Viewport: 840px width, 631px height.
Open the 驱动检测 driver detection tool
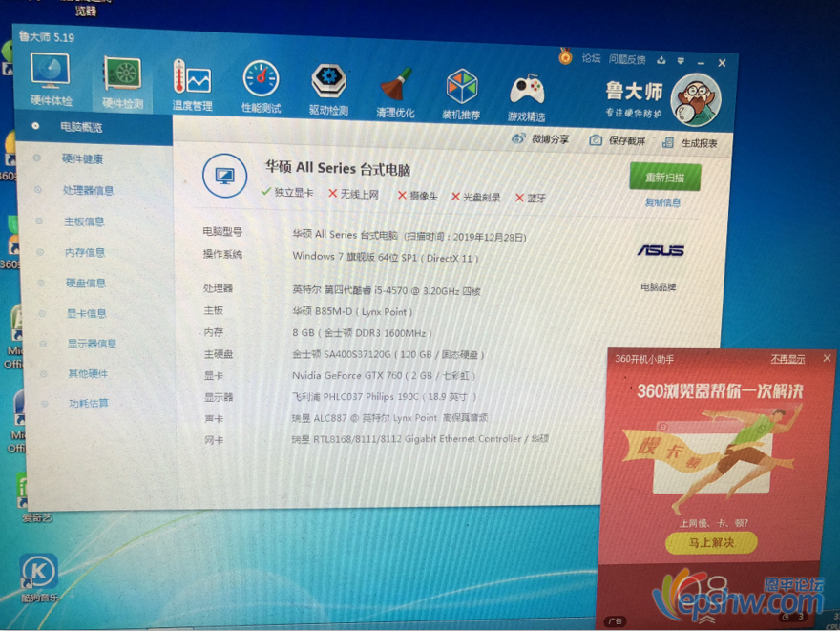pyautogui.click(x=328, y=89)
